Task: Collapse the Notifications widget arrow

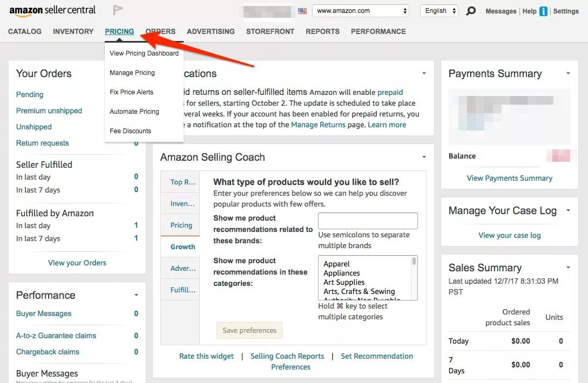Action: pos(424,73)
